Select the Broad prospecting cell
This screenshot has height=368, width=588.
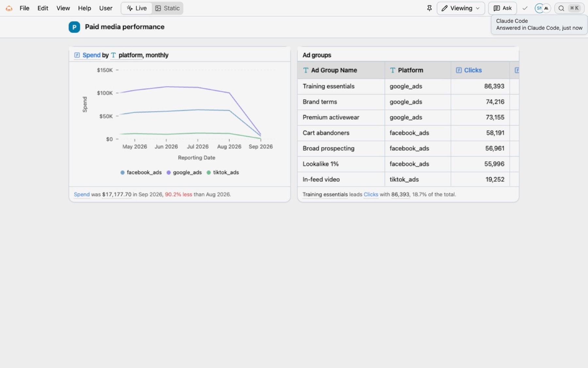pos(341,149)
